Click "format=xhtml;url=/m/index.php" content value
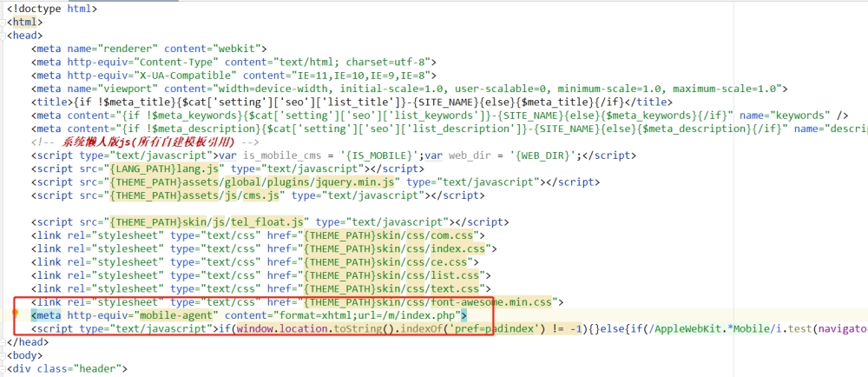Screen dimensions: 868x377 coord(367,315)
